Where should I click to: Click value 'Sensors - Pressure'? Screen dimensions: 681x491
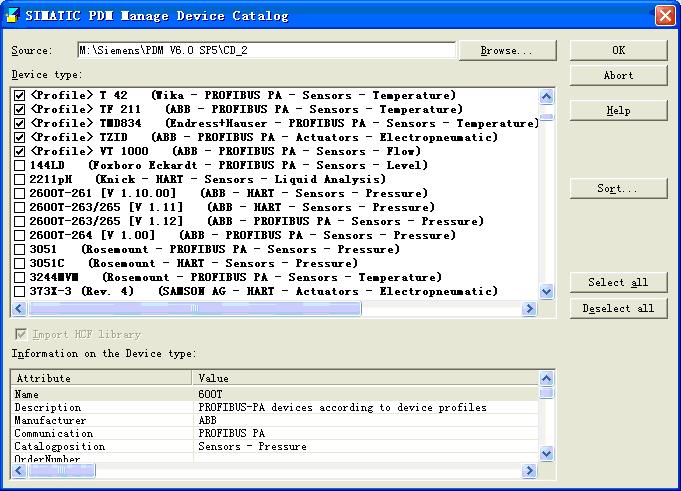click(x=252, y=447)
